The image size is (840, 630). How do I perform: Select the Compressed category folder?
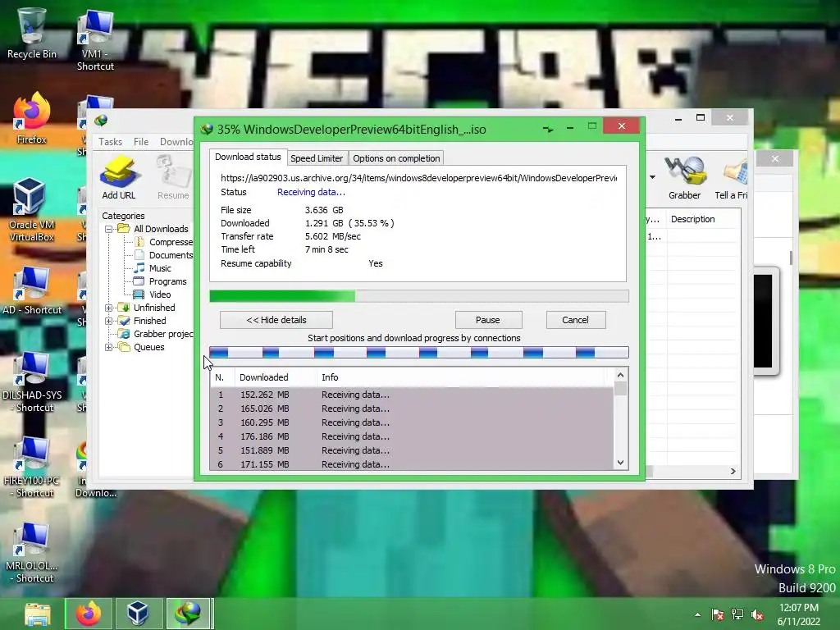[x=163, y=242]
